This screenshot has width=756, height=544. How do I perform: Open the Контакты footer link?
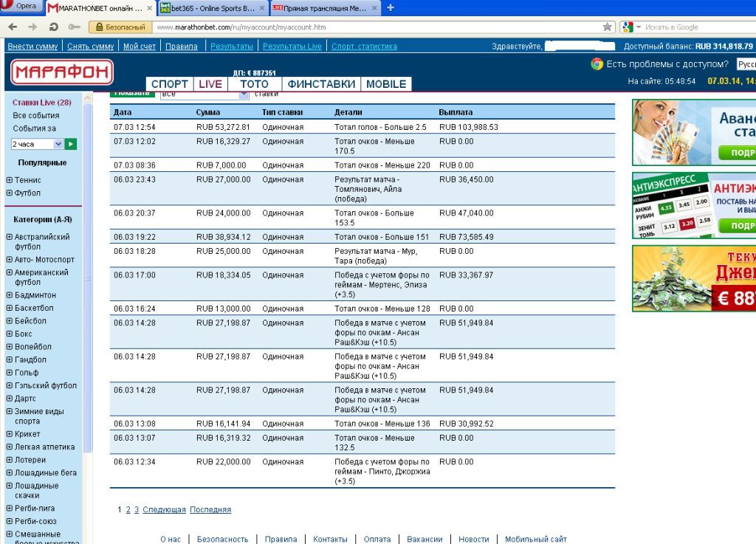pyautogui.click(x=330, y=539)
